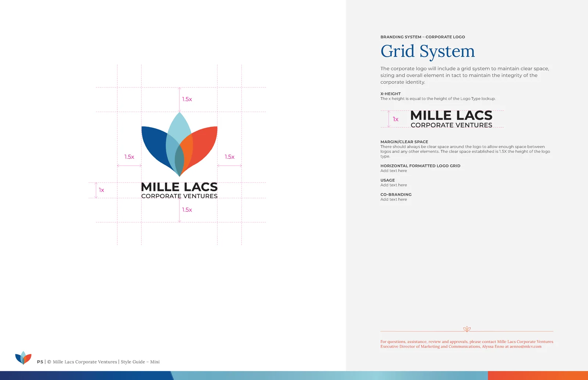The image size is (588, 380).
Task: Click the 'MILLE LACS' wordmark in the grid
Action: [179, 187]
